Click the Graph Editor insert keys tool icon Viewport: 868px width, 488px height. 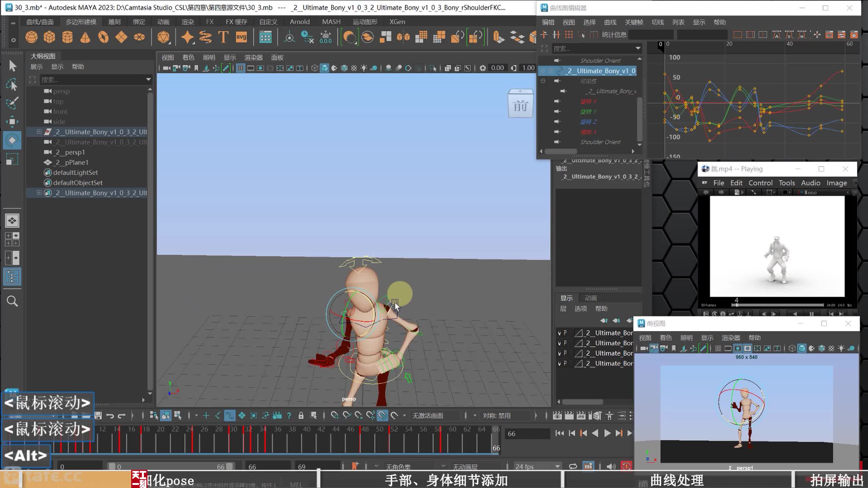click(556, 35)
